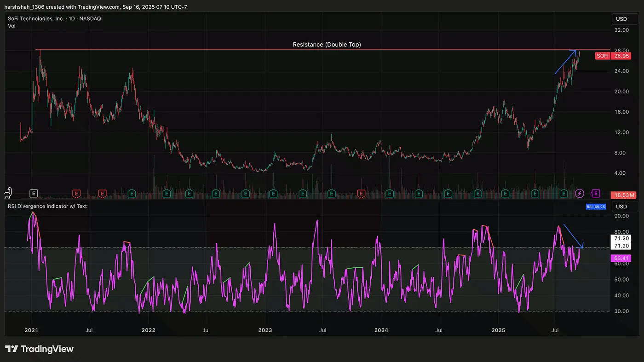Click the 2024 label on the time axis
This screenshot has height=362, width=644.
pyautogui.click(x=381, y=330)
